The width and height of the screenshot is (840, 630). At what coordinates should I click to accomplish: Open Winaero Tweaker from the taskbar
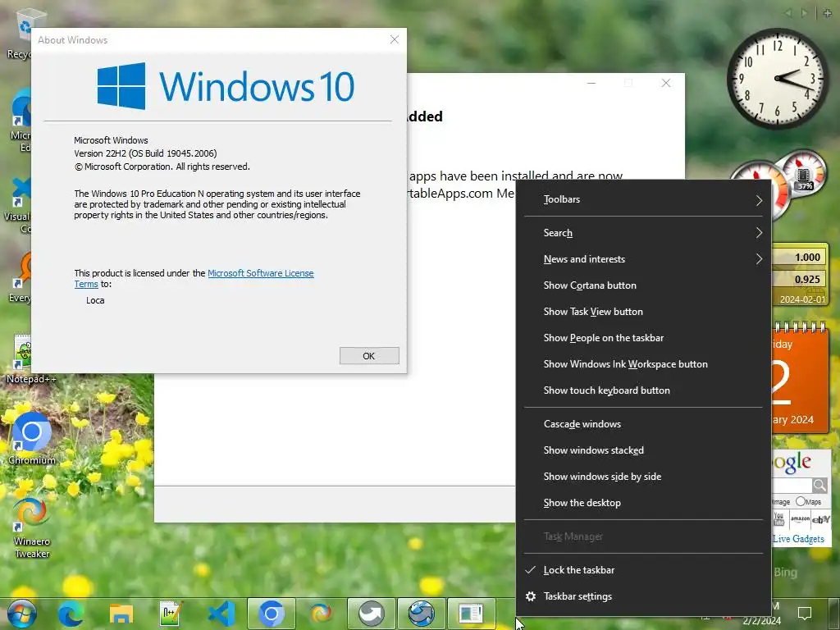pyautogui.click(x=321, y=614)
